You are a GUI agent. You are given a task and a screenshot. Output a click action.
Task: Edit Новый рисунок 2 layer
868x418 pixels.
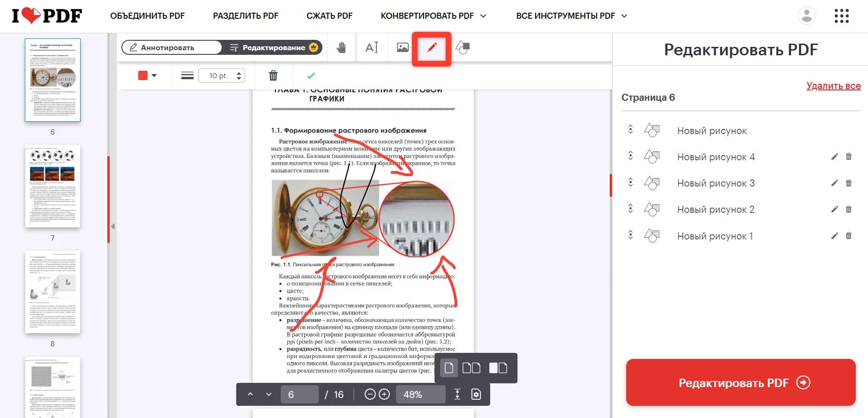(x=834, y=209)
